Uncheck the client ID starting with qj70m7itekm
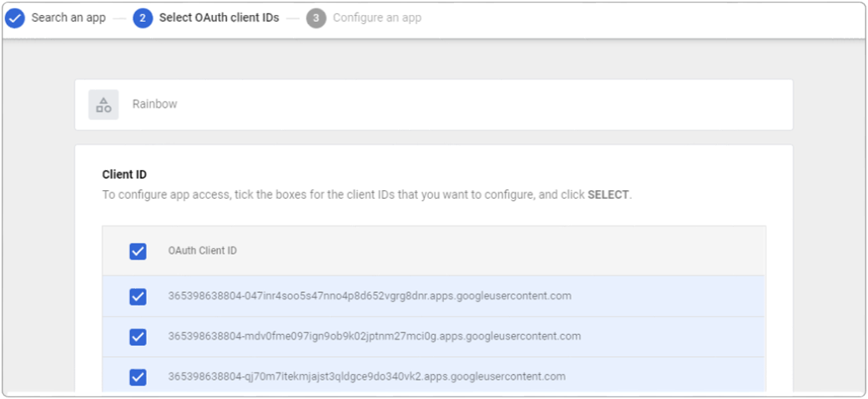 tap(138, 377)
